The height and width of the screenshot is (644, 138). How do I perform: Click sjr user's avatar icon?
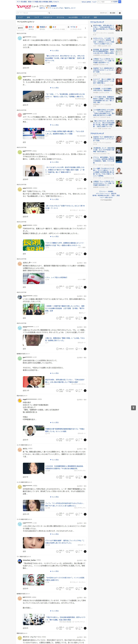[x=20, y=38]
